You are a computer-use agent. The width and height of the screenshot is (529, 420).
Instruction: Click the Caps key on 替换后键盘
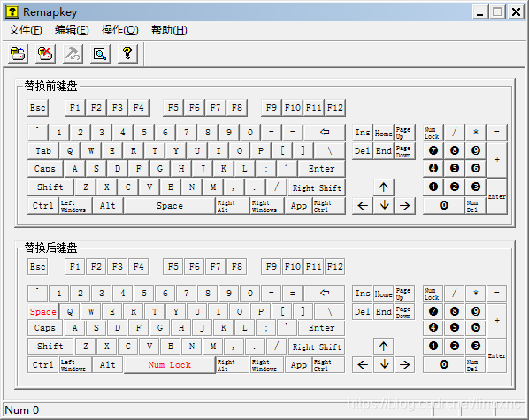tap(45, 327)
